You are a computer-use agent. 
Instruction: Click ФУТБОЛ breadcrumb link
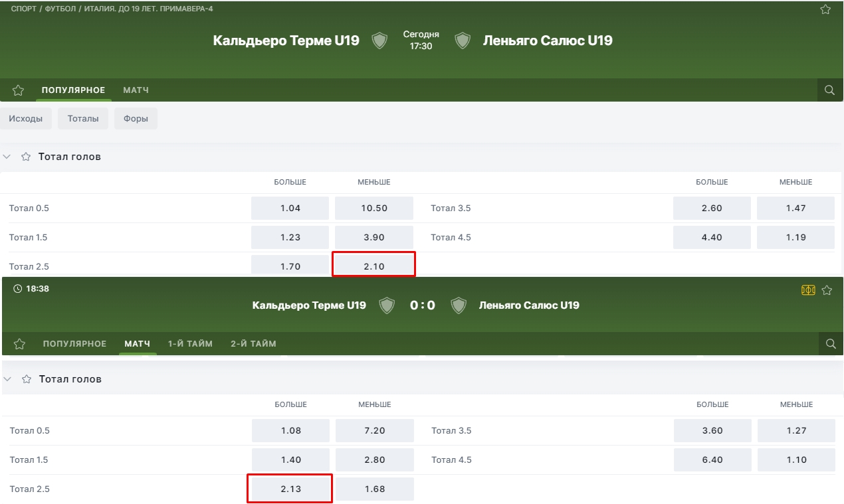[60, 9]
